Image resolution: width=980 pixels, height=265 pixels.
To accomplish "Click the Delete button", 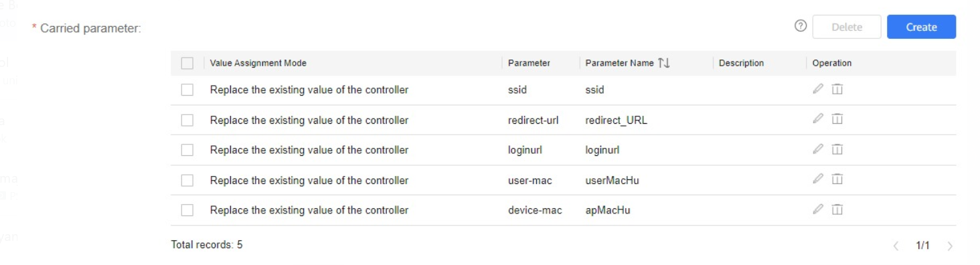I will click(x=847, y=27).
